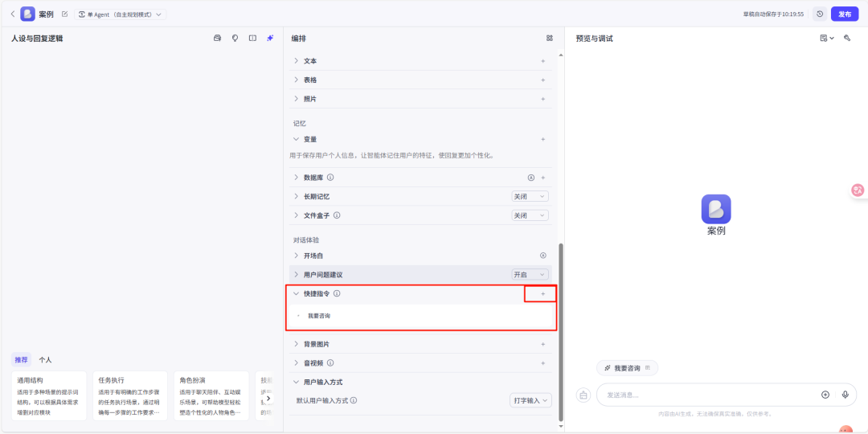The image size is (868, 434).
Task: Open the 打字输入 default input mode dropdown
Action: [x=530, y=400]
